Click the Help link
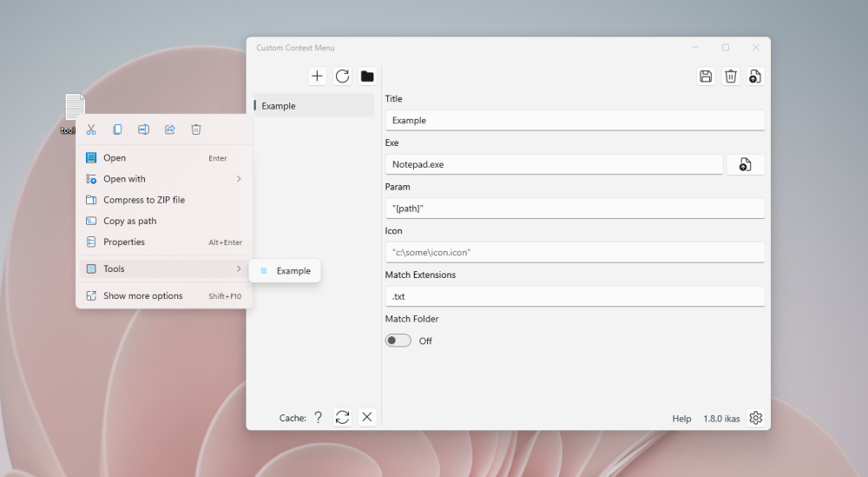 681,419
